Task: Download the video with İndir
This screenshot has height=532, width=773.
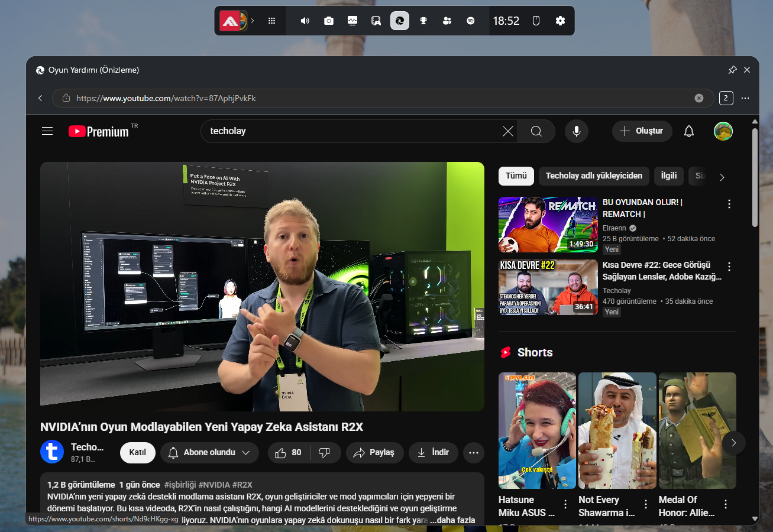Action: (x=434, y=453)
